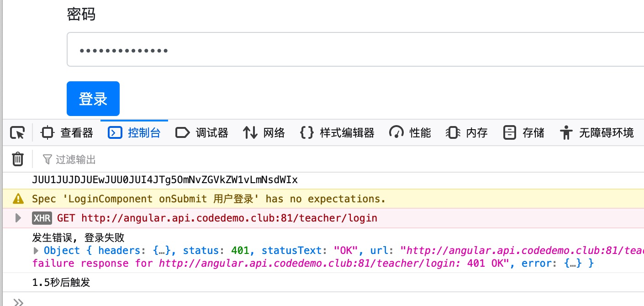The height and width of the screenshot is (306, 644).
Task: Click the failure response message text
Action: tap(270, 263)
